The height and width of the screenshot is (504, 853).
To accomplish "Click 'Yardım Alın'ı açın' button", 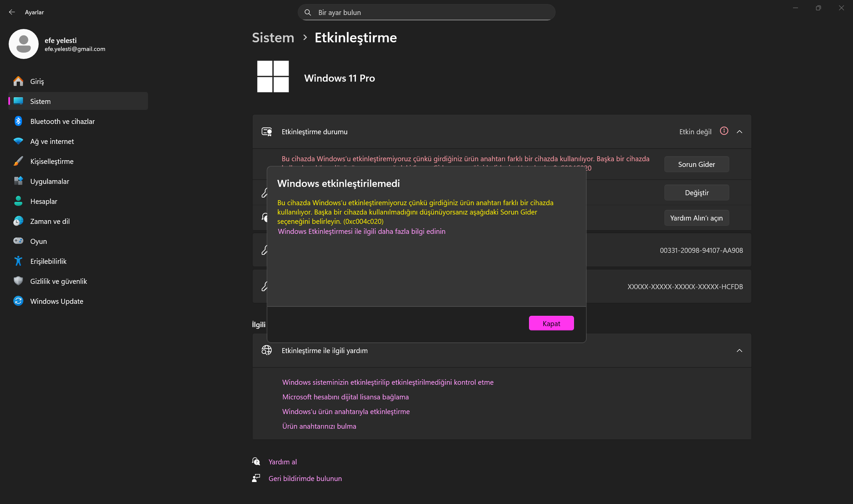I will coord(697,218).
